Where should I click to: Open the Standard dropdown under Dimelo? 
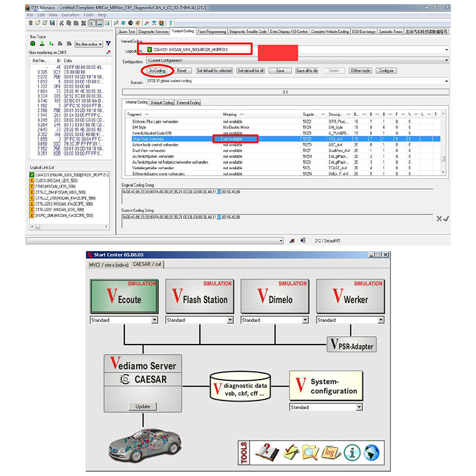(x=305, y=320)
